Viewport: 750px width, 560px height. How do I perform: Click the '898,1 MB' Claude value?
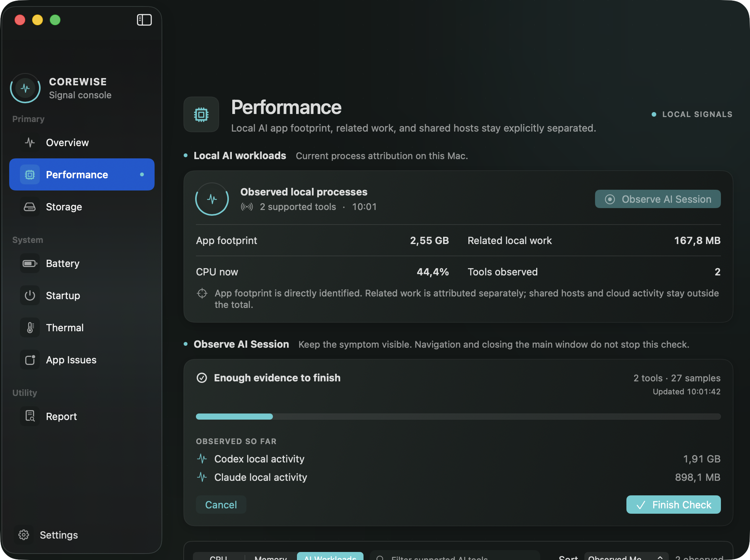click(x=698, y=477)
